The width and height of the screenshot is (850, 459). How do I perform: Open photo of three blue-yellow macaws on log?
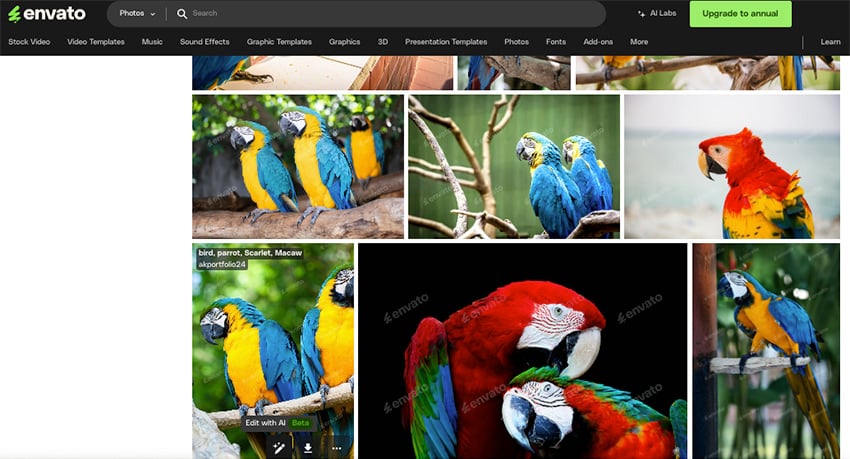[x=298, y=166]
